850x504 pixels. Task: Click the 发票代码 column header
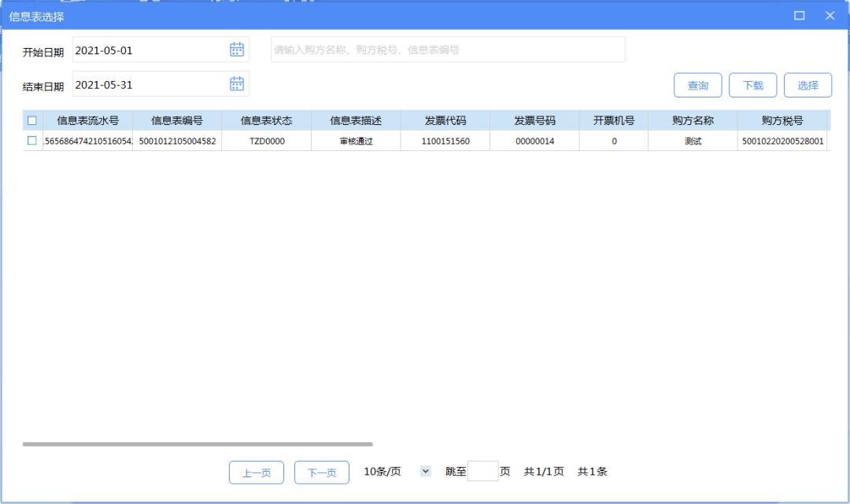(443, 119)
